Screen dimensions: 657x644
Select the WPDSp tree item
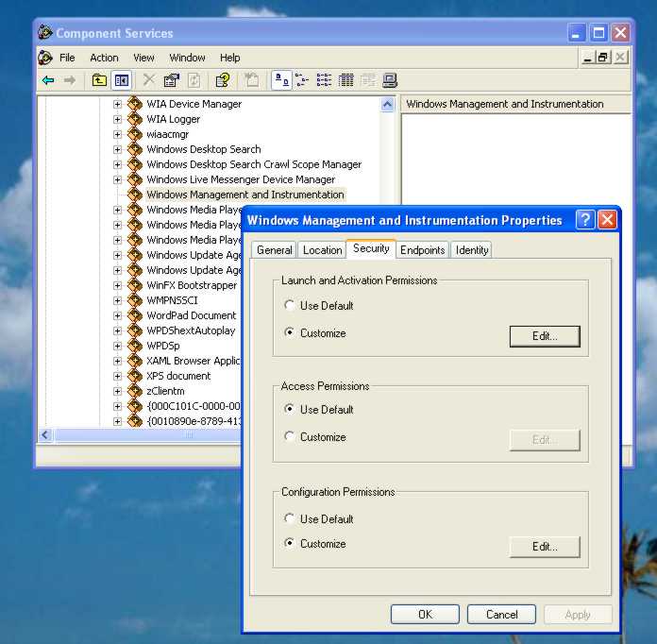click(163, 346)
